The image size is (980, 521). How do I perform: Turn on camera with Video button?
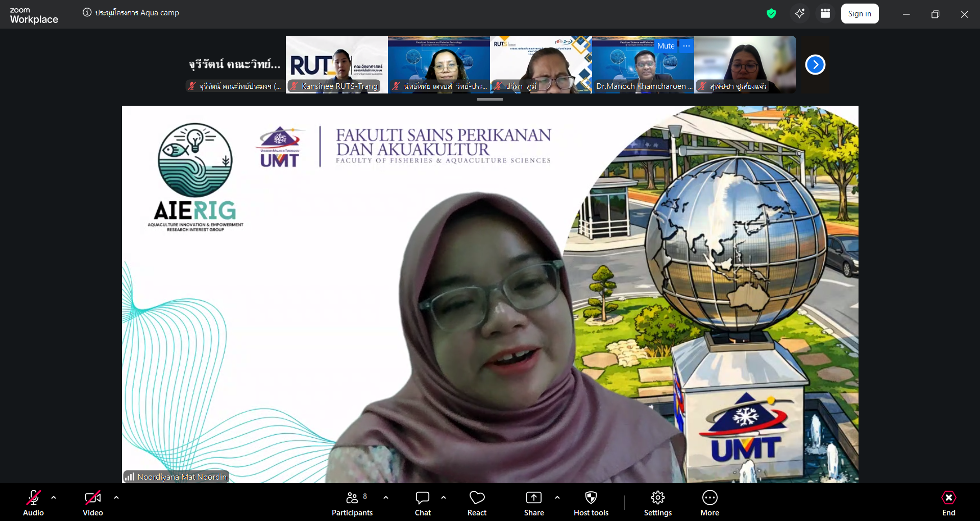point(93,504)
